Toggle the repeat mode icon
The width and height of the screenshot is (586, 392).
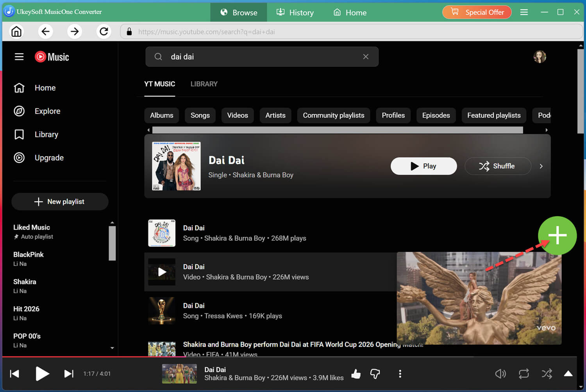[523, 374]
